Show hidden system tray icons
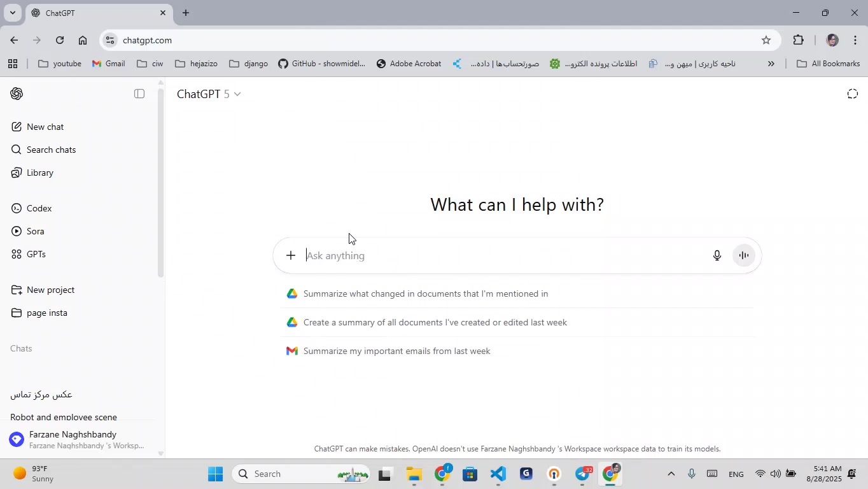This screenshot has width=868, height=489. (x=671, y=474)
